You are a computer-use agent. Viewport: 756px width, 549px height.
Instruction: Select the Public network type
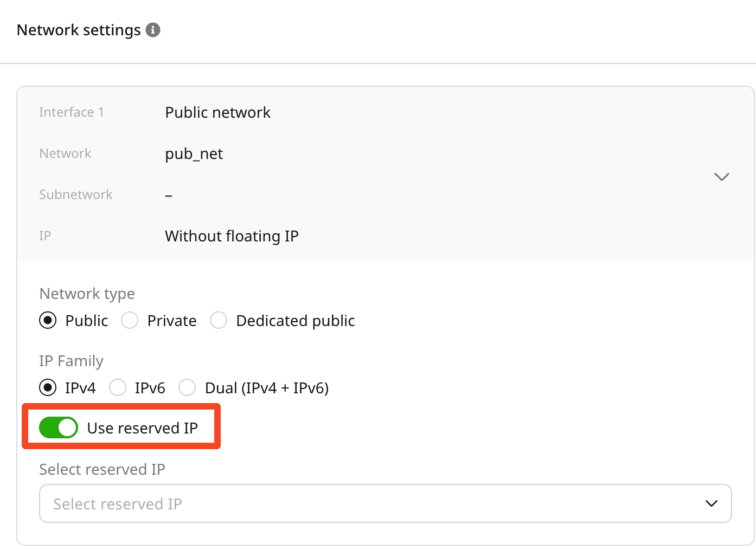pos(48,321)
